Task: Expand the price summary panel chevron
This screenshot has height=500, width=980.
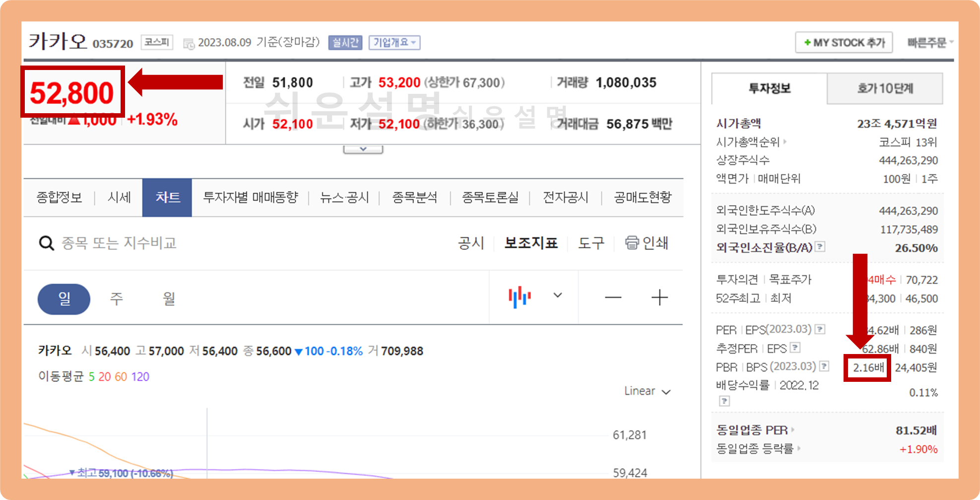Action: pos(363,149)
